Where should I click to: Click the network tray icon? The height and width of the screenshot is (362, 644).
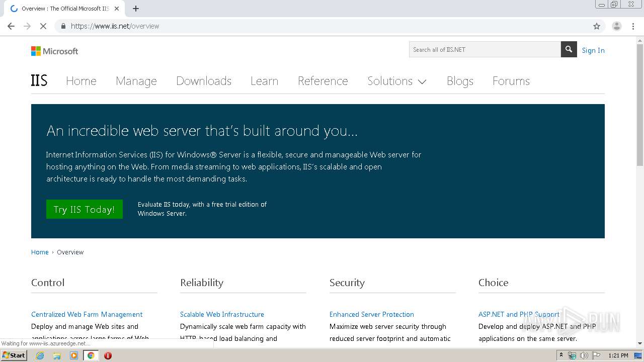pyautogui.click(x=572, y=355)
